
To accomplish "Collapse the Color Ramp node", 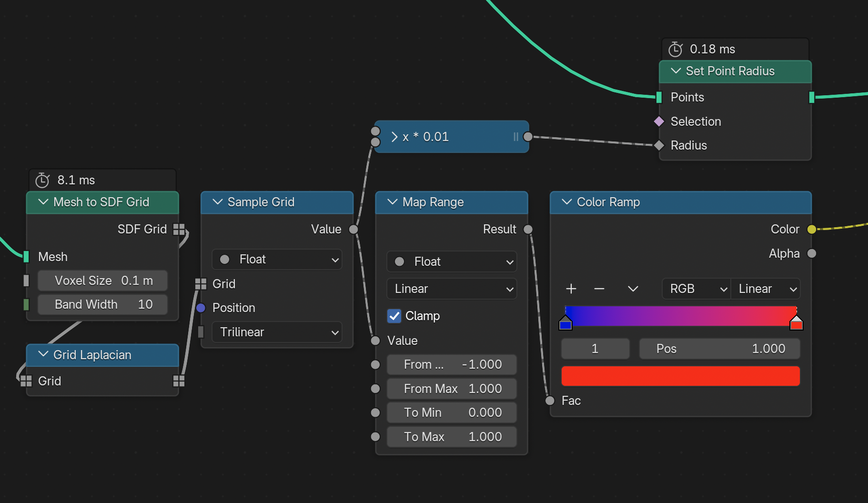I will pos(567,202).
